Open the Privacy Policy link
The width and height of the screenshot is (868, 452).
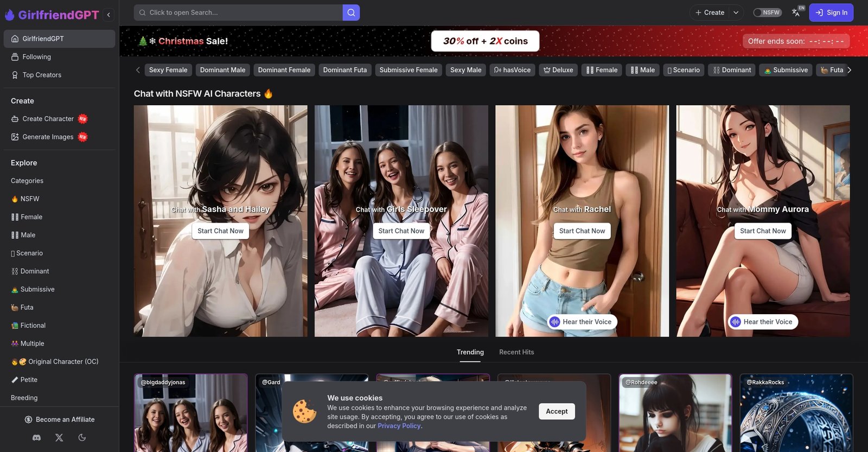point(399,426)
